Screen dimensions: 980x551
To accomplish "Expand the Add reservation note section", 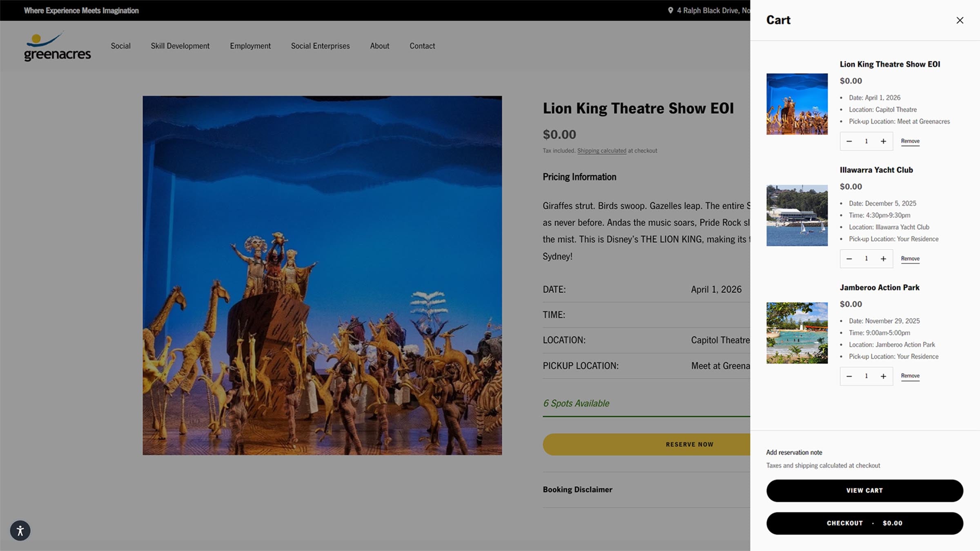I will tap(794, 452).
